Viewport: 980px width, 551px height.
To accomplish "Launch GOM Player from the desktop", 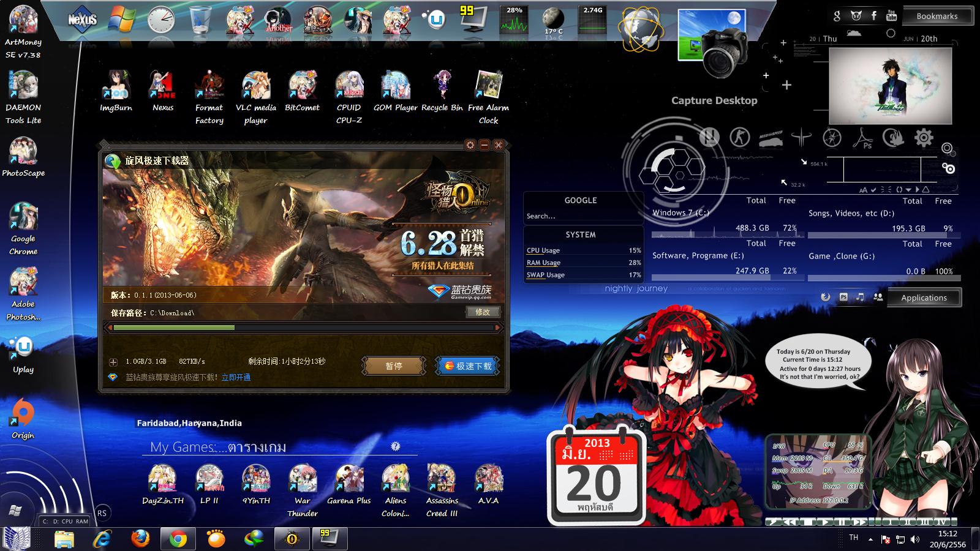I will (x=396, y=92).
